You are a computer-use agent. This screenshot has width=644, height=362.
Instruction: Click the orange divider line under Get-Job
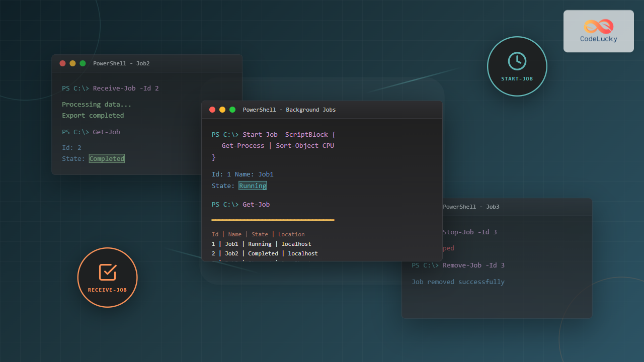coord(273,220)
